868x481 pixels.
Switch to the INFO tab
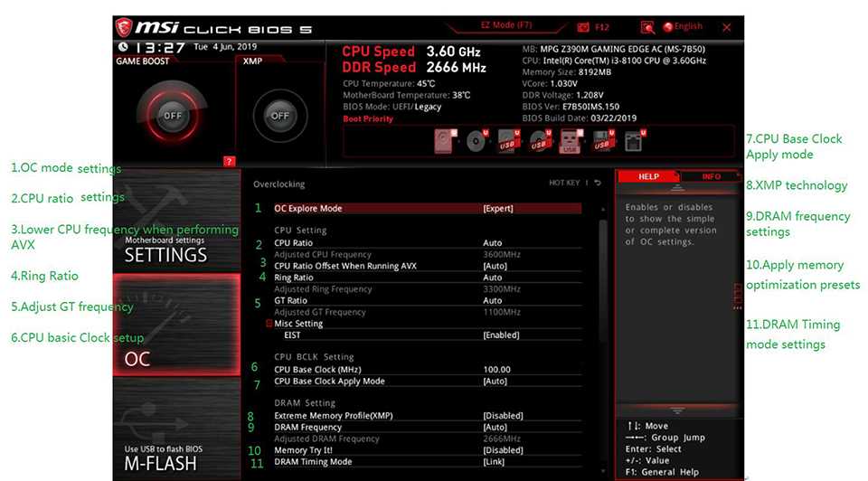pos(712,176)
